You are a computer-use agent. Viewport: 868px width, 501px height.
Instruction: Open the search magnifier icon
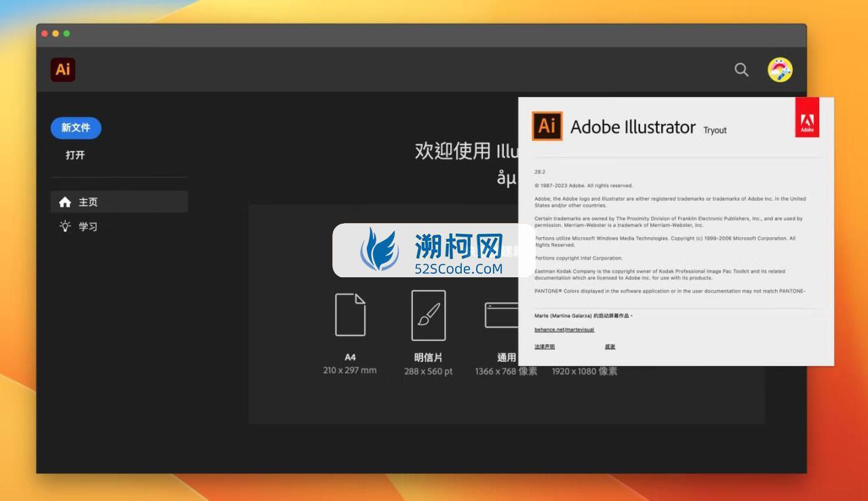point(742,70)
